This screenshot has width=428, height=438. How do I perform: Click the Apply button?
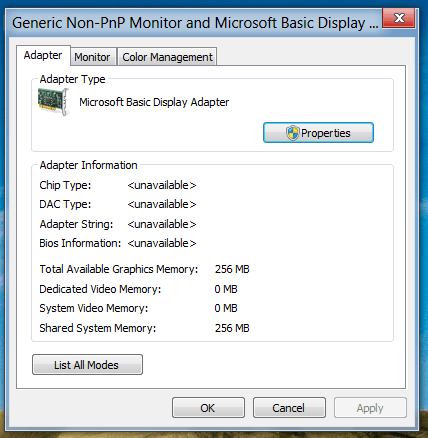point(370,408)
